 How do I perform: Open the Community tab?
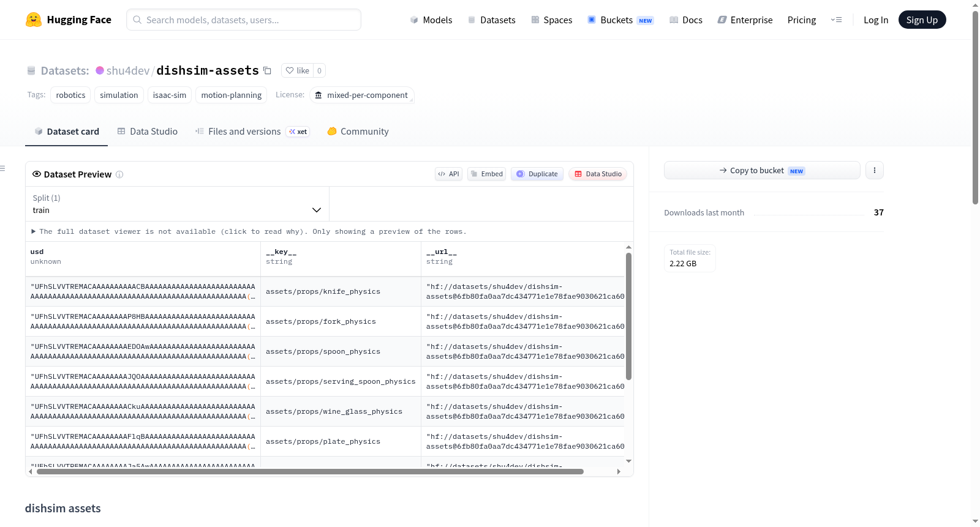tap(358, 132)
